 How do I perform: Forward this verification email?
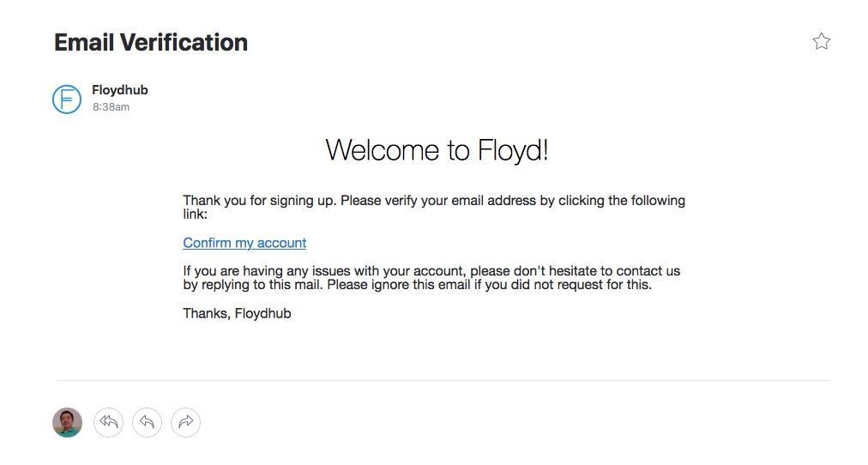tap(186, 422)
